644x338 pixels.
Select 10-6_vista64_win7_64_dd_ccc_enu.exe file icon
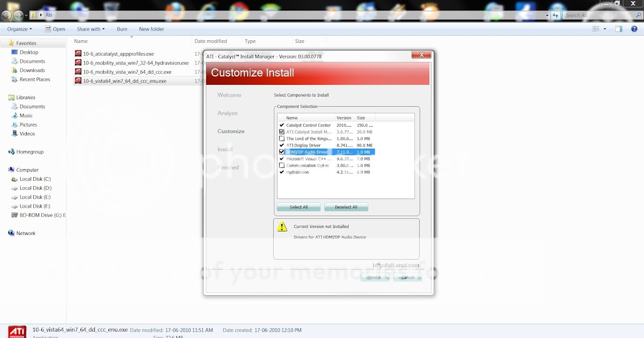pyautogui.click(x=78, y=81)
